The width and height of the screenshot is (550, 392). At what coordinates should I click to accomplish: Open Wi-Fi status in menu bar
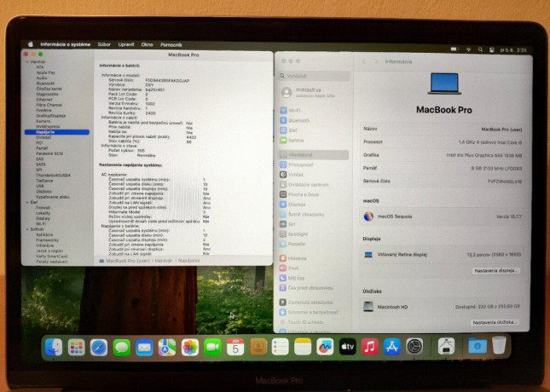tap(469, 49)
